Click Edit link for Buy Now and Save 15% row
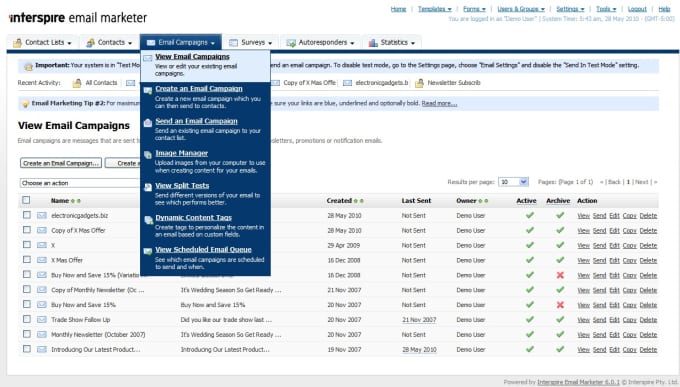The image size is (680, 387). [x=615, y=305]
